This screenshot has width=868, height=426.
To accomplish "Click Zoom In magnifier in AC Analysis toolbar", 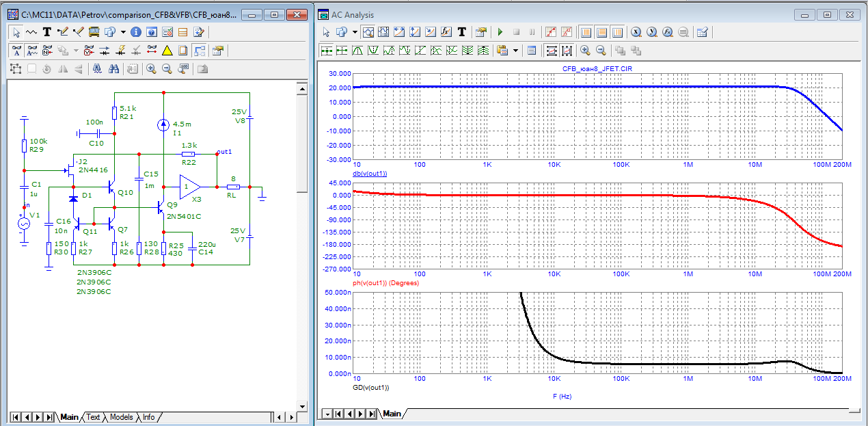I will pos(585,50).
